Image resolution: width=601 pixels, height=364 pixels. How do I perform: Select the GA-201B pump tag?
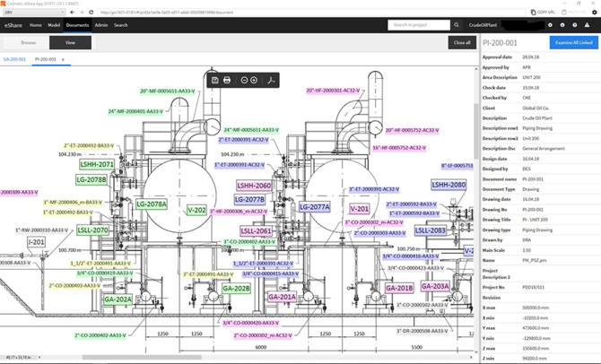[399, 288]
